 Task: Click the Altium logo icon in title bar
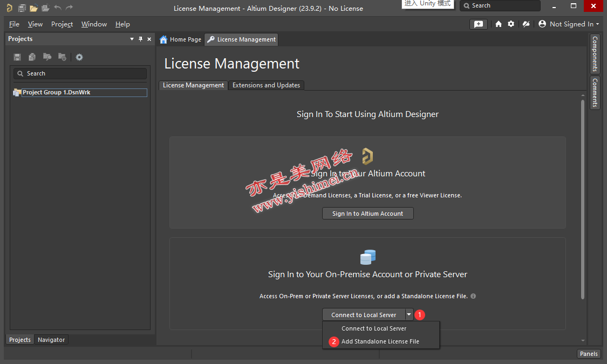pos(9,8)
